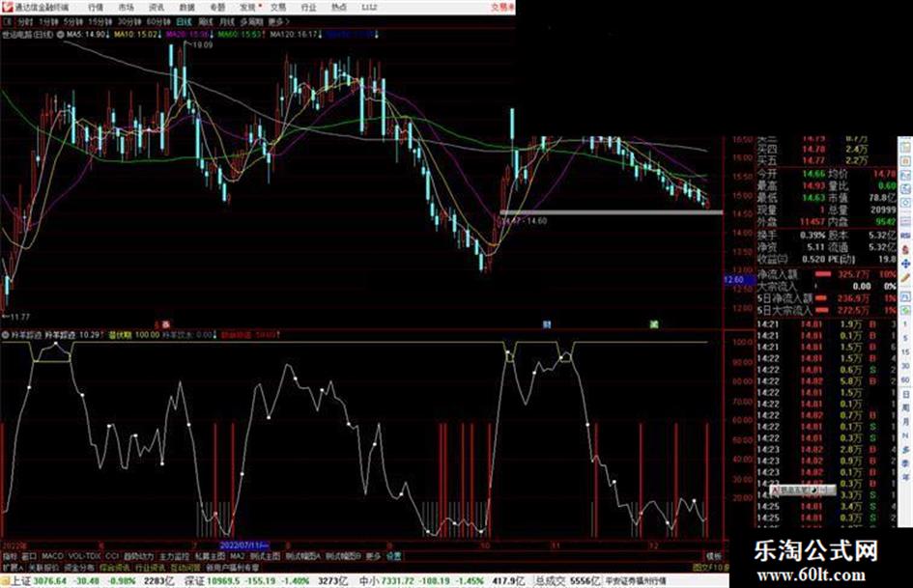Expand the 更多 indicators list
This screenshot has width=913, height=588.
(x=373, y=556)
